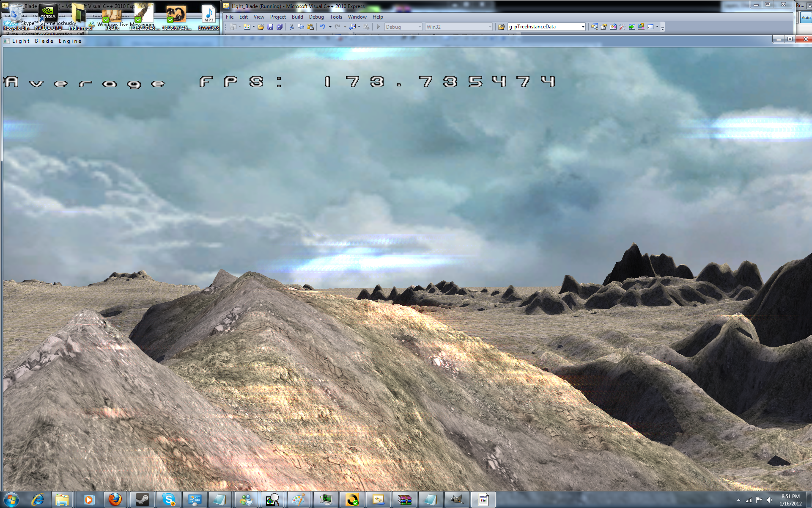Open Steam from the taskbar

point(142,500)
